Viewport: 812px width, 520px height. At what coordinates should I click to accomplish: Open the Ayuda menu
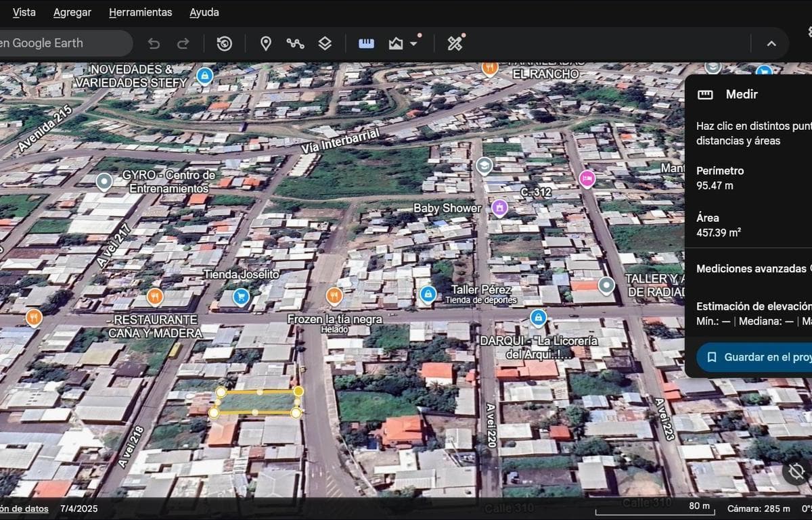pyautogui.click(x=204, y=12)
